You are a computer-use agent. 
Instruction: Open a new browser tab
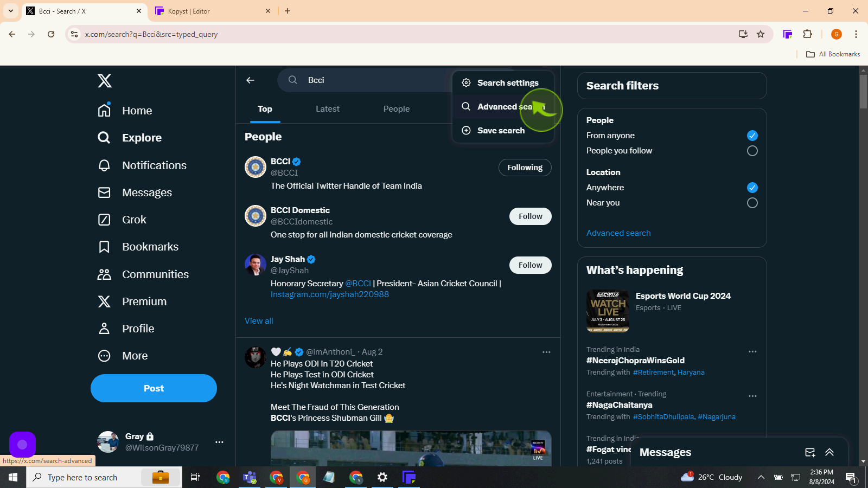[288, 11]
